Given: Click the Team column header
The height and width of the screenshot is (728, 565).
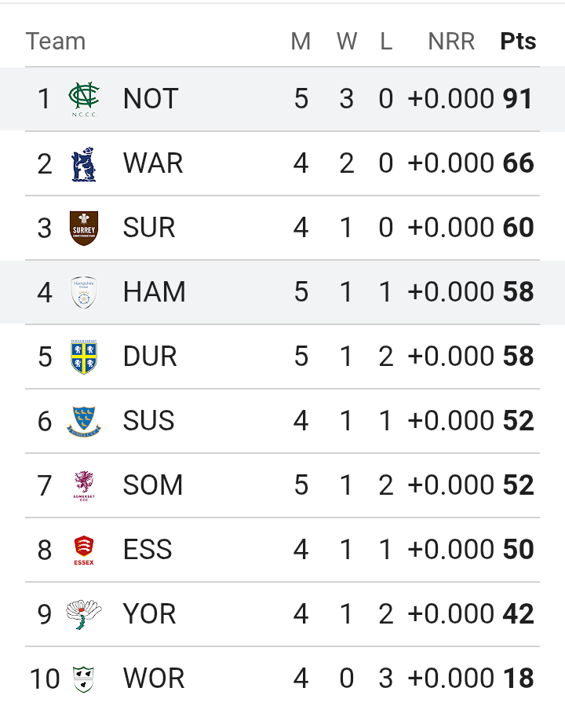Looking at the screenshot, I should coord(56,42).
